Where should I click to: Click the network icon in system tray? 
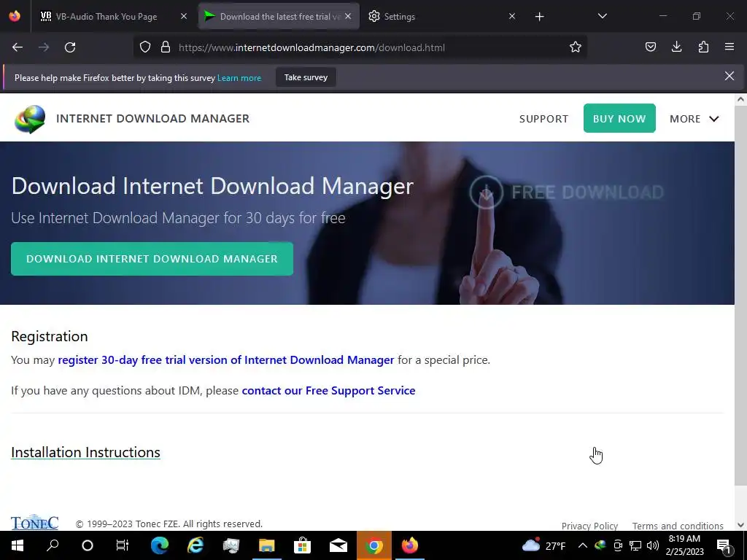point(635,545)
